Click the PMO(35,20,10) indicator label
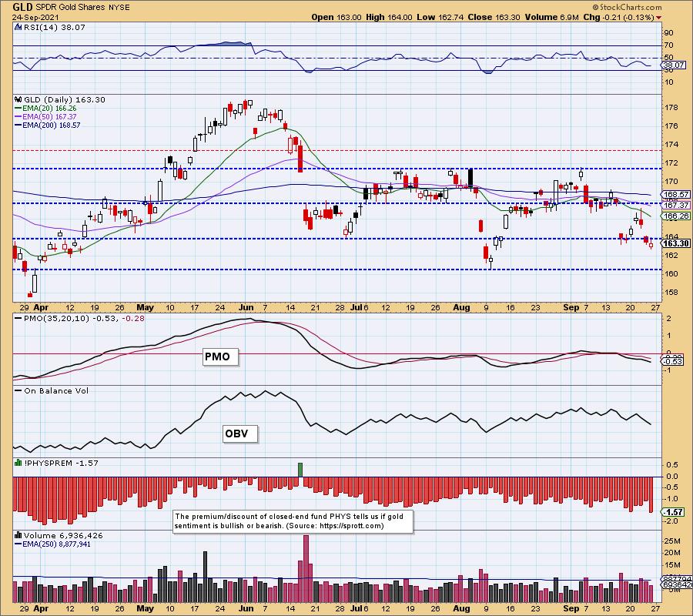The width and height of the screenshot is (693, 616). [x=79, y=319]
